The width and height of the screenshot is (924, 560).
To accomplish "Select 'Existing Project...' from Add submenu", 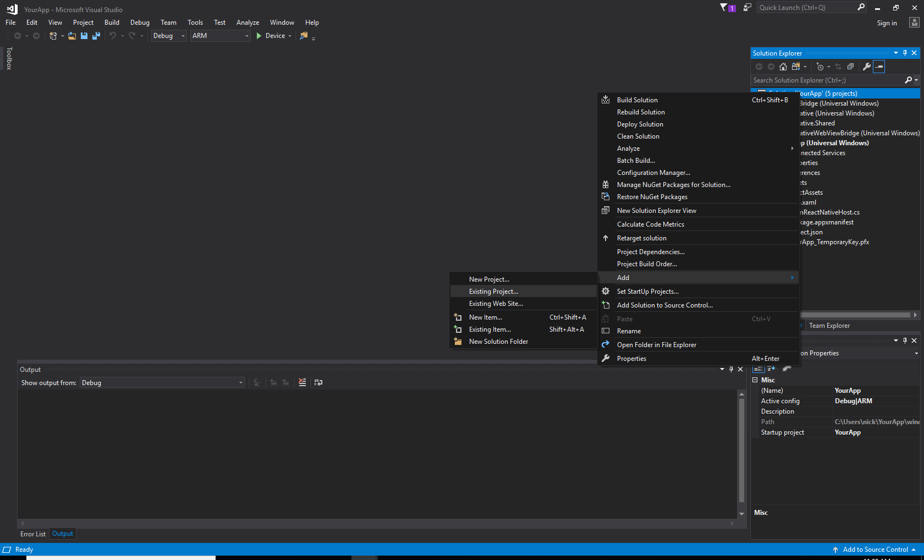I will (x=493, y=292).
